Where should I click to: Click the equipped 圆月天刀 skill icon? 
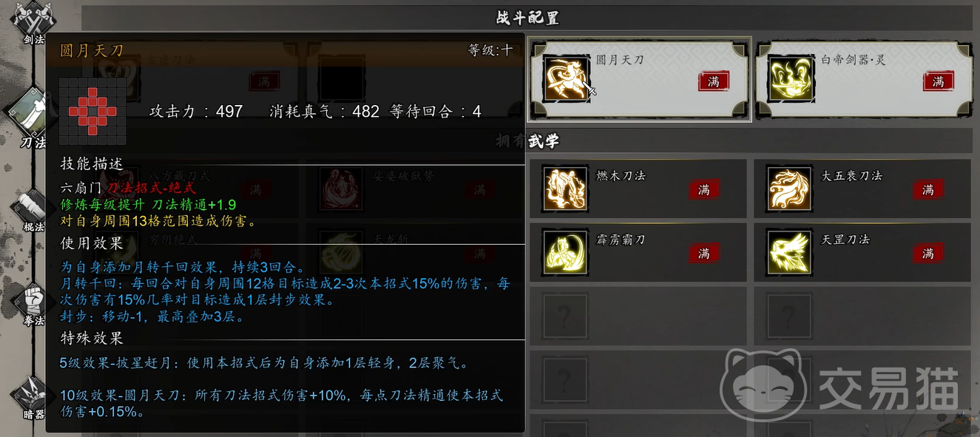point(567,78)
